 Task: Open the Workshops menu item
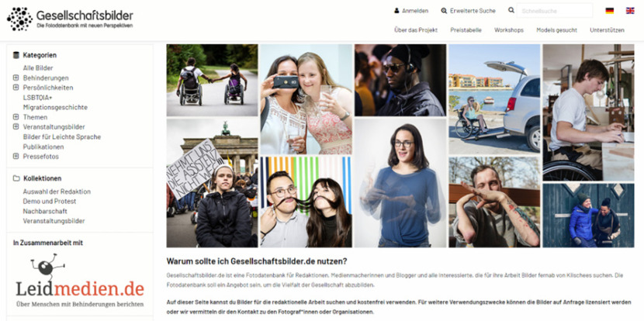[509, 30]
